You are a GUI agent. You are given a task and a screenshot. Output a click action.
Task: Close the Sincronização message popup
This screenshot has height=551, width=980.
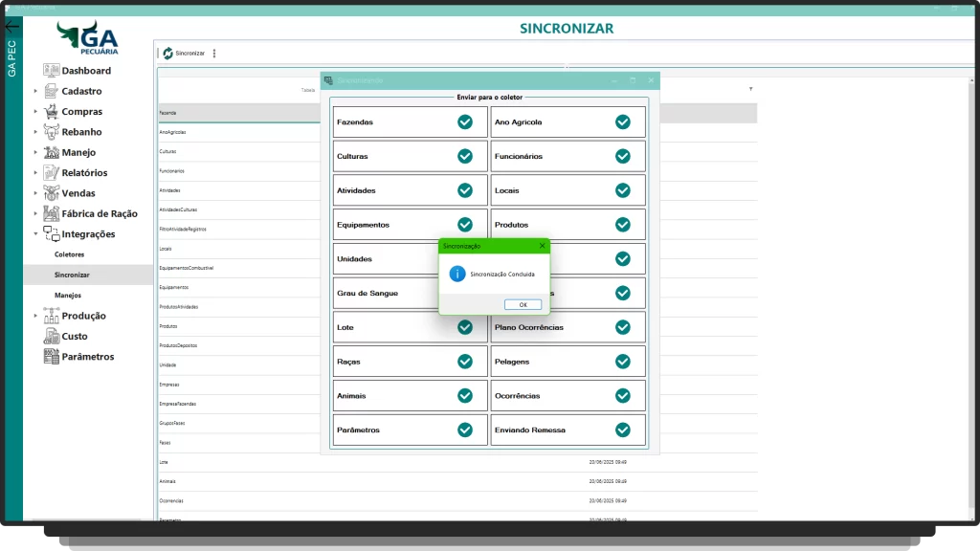[542, 246]
